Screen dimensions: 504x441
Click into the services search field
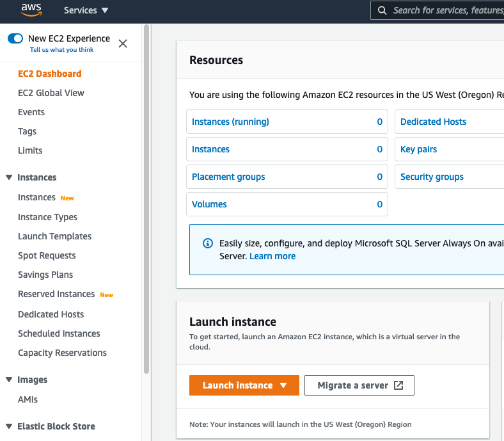coord(448,10)
